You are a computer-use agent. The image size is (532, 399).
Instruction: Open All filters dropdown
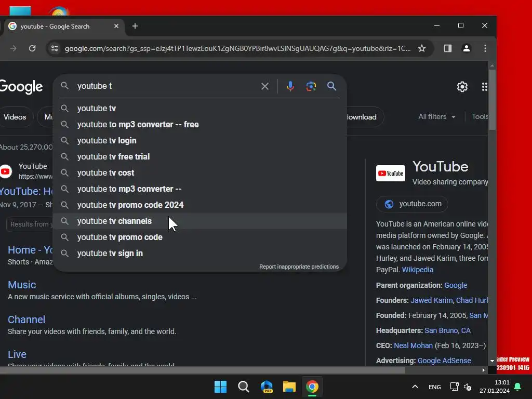436,117
